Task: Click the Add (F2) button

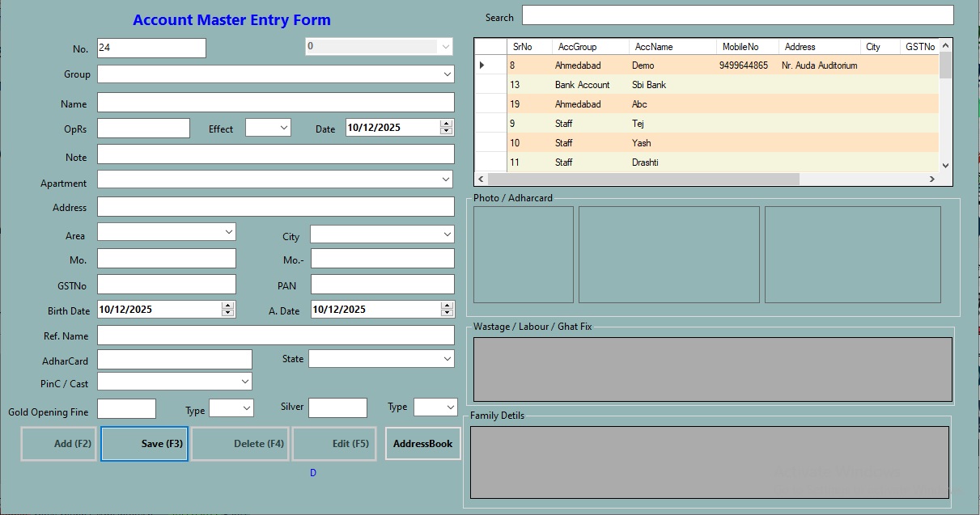Action: click(57, 443)
